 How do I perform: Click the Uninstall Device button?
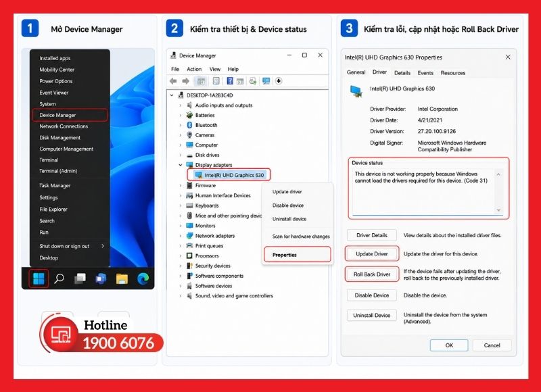pos(372,315)
